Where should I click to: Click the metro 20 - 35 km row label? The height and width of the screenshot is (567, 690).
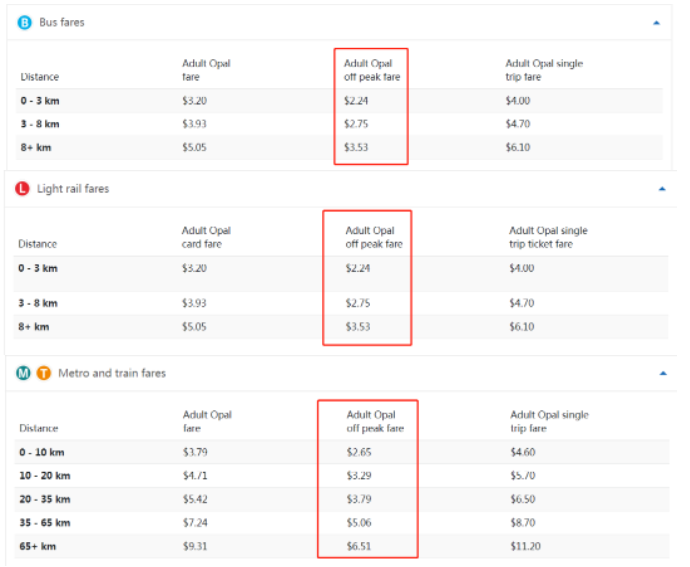point(45,499)
